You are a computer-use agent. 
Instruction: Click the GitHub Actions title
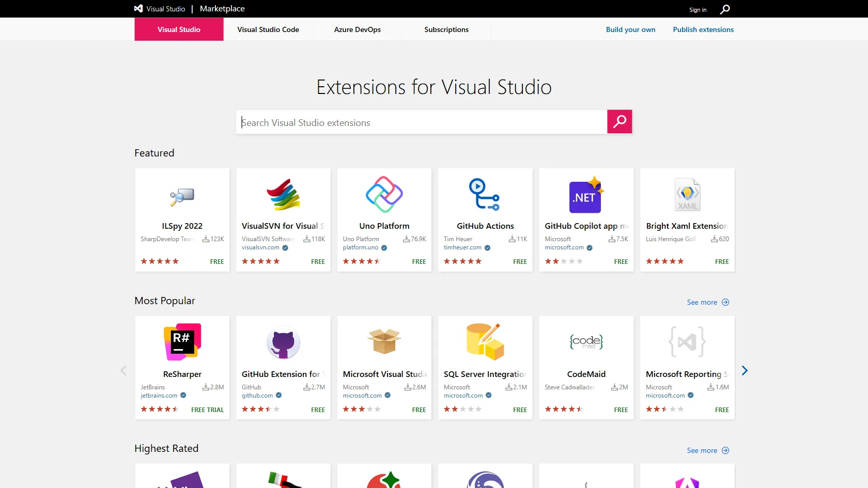point(485,226)
